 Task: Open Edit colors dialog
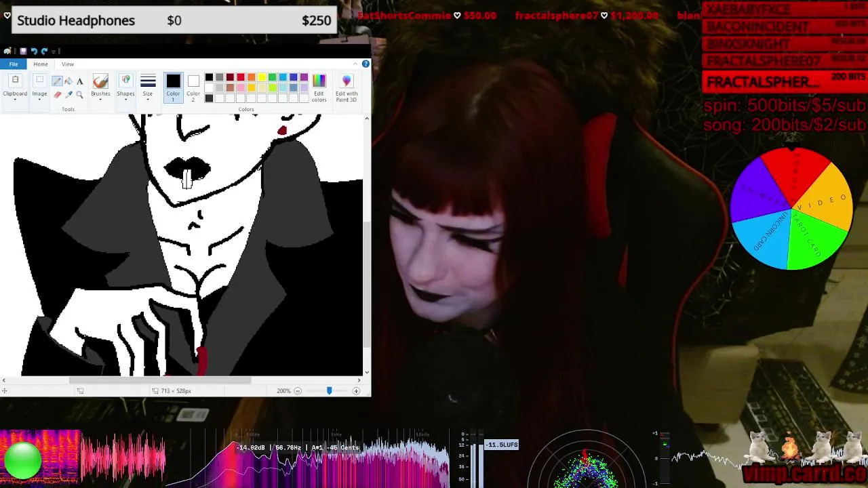(x=319, y=88)
